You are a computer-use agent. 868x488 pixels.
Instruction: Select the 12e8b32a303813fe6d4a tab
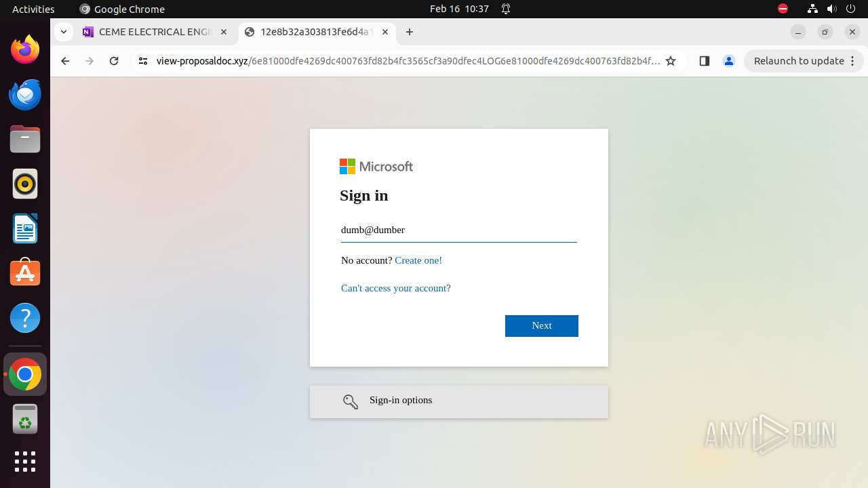316,32
